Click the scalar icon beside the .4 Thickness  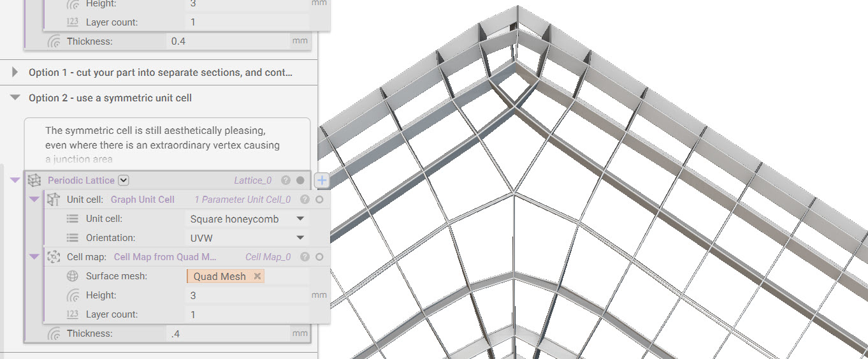click(x=54, y=333)
